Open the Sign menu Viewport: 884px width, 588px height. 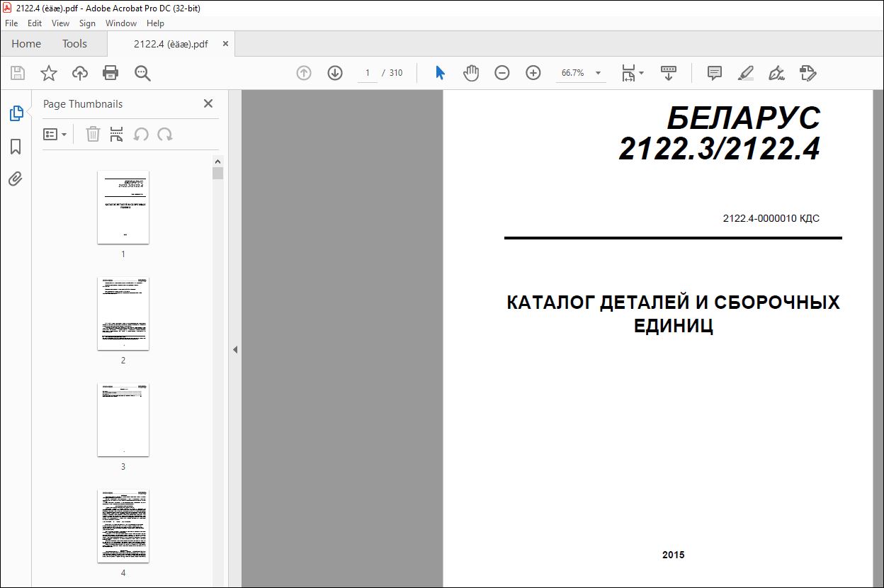tap(87, 23)
